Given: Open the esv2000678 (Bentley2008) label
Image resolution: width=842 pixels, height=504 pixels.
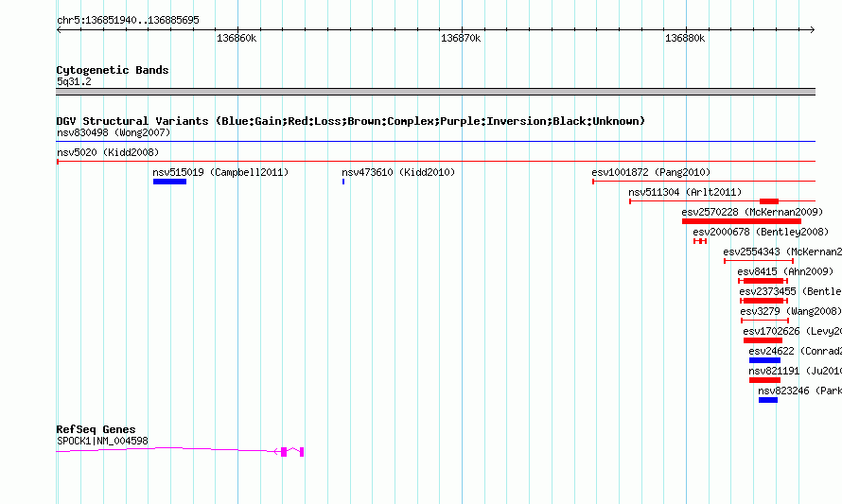Looking at the screenshot, I should pos(761,232).
